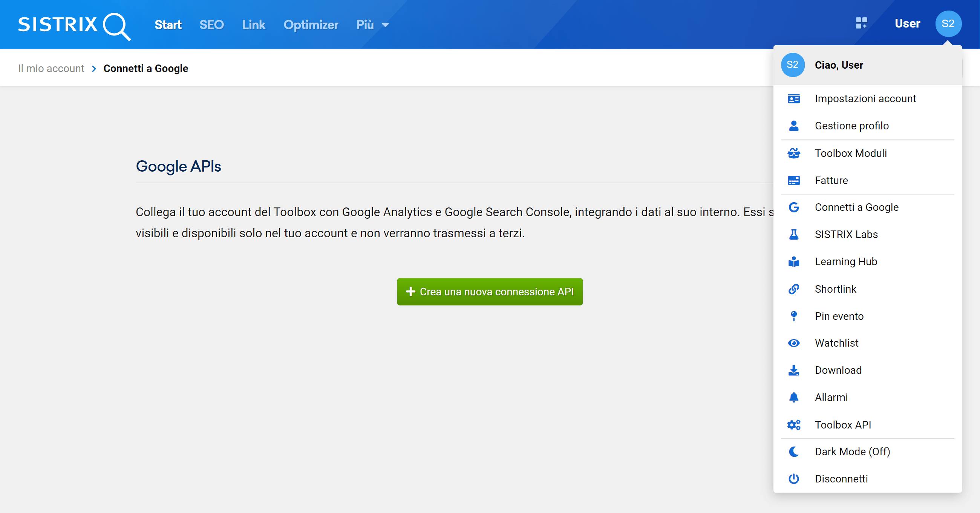The width and height of the screenshot is (980, 513).
Task: Click the Ciao, User greeting
Action: [x=839, y=65]
